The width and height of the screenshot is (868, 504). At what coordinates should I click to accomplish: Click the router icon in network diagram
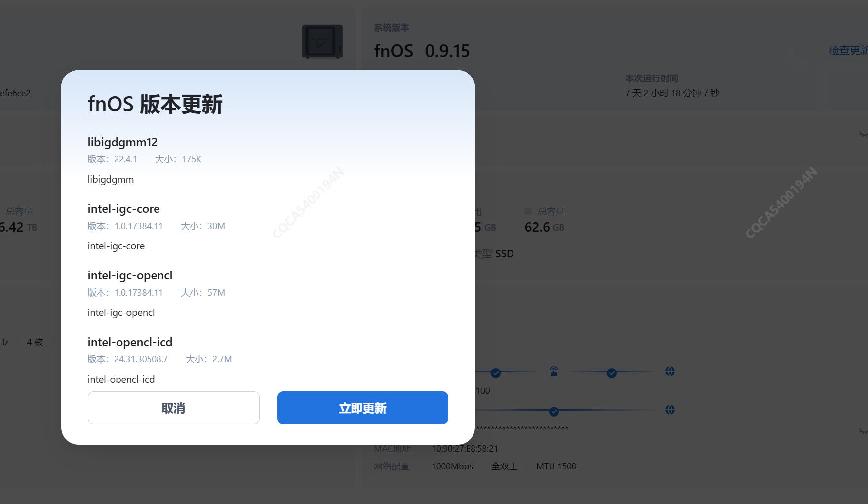pos(554,371)
